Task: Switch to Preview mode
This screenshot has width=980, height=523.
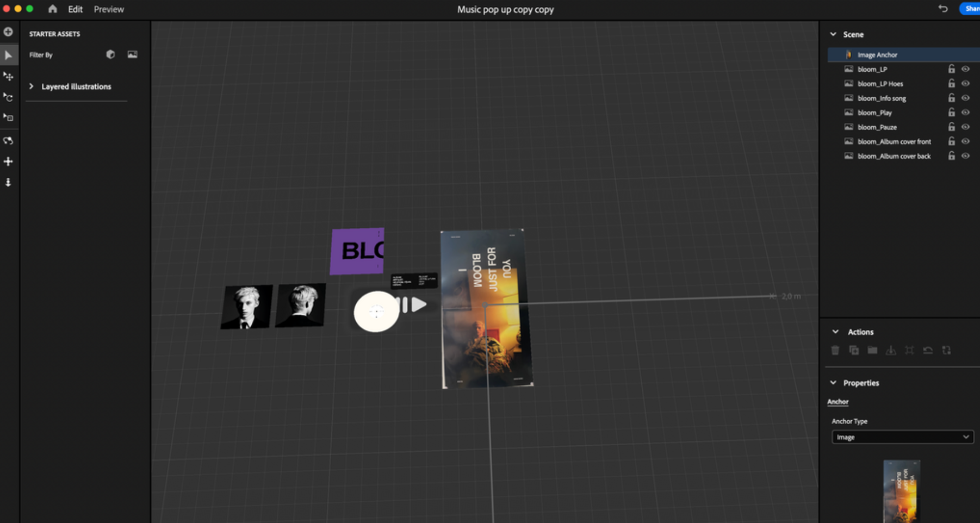Action: click(109, 9)
